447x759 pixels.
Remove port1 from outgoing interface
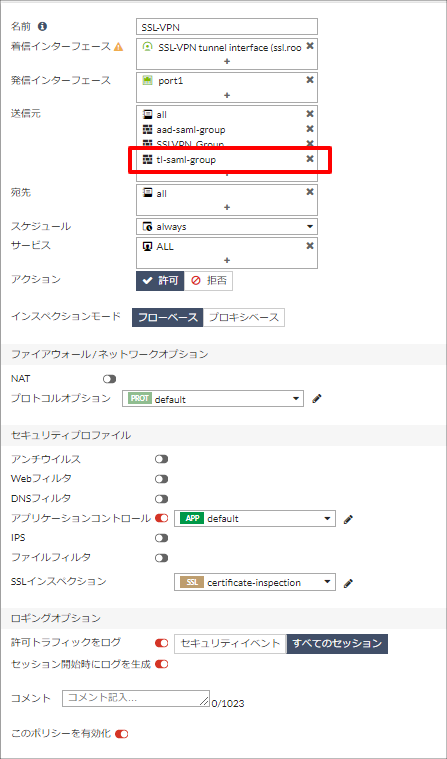(x=309, y=80)
